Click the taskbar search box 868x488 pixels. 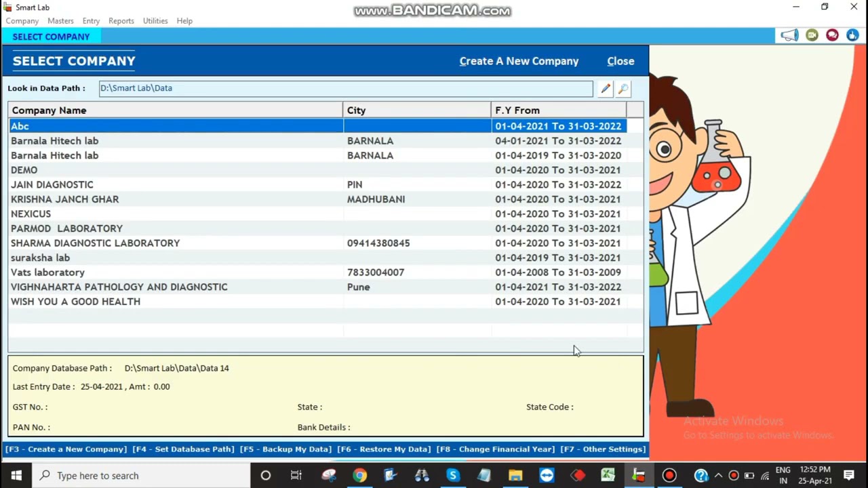140,475
